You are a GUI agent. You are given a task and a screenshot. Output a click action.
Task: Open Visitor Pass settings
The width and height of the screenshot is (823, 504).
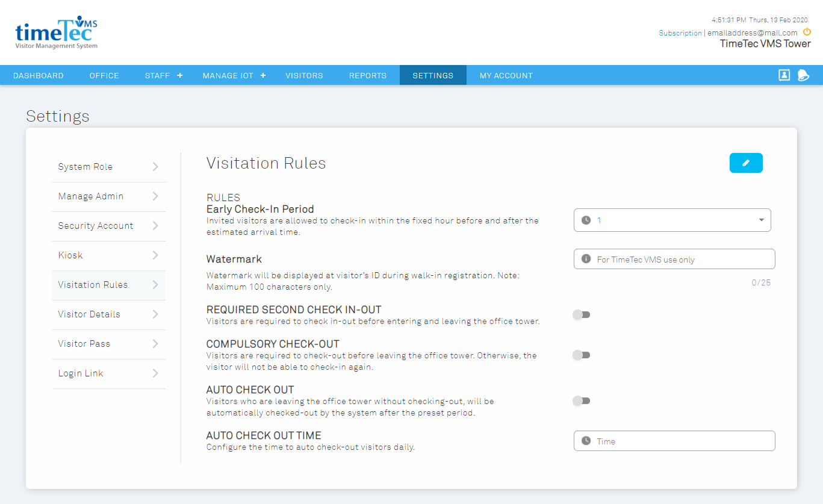(108, 344)
